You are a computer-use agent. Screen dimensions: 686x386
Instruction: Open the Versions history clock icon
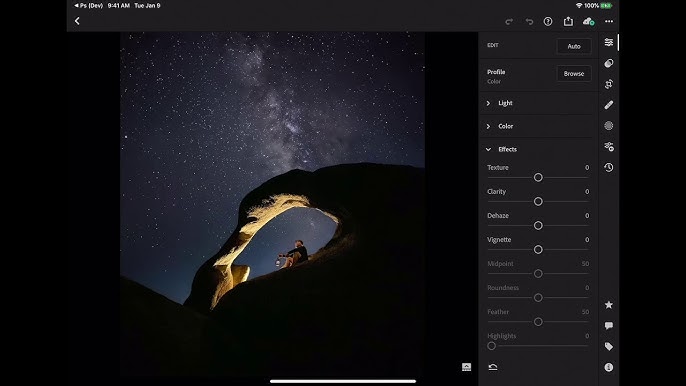(609, 168)
